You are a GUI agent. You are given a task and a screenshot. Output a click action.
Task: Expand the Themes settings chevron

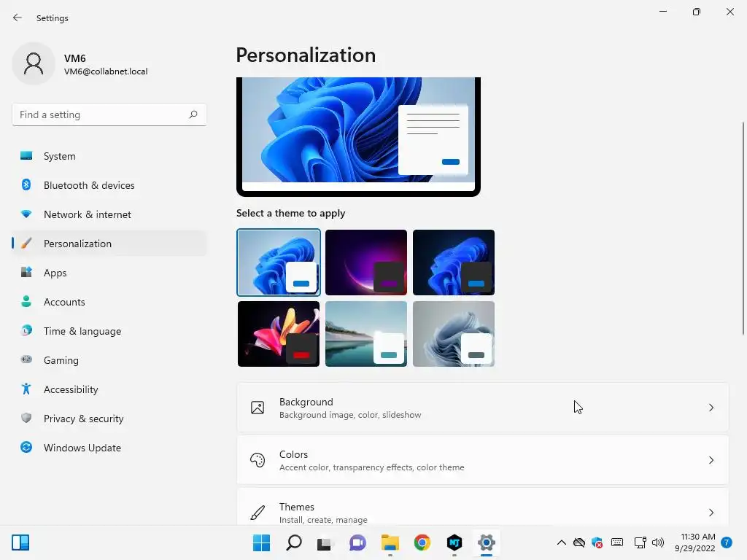(x=711, y=513)
